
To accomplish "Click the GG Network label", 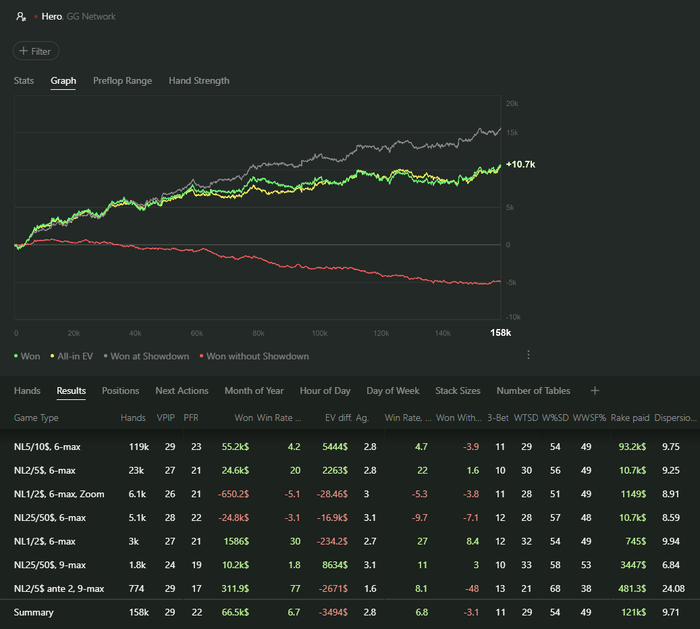I will [91, 17].
